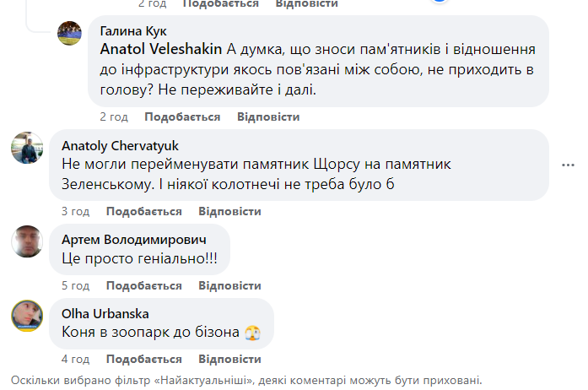Viewport: 588px width, 390px height.
Task: Click Галина Кук's profile avatar
Action: point(69,34)
